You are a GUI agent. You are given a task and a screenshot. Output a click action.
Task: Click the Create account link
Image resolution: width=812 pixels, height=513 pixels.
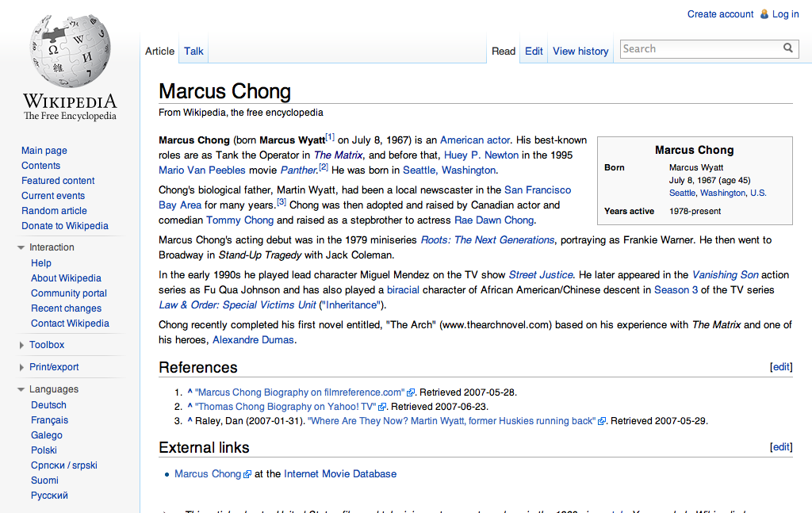[720, 14]
